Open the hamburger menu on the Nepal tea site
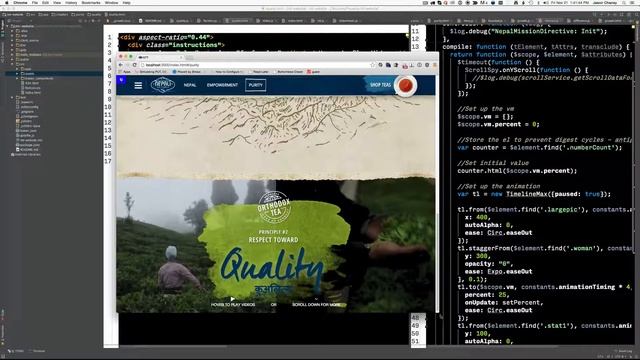Screen dimensions: 640x360 [138, 85]
